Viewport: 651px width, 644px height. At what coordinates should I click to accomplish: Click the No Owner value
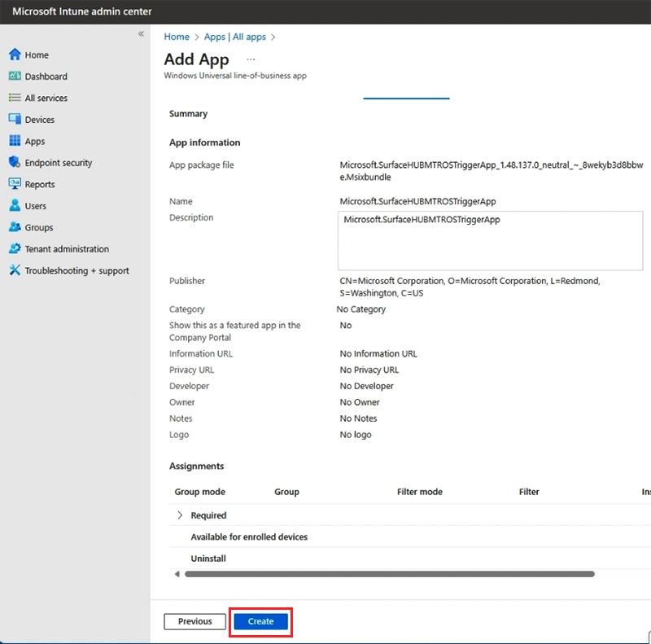click(360, 402)
